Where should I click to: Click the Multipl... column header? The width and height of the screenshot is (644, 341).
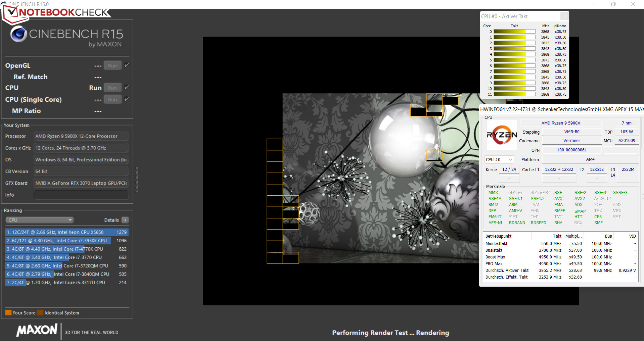[573, 236]
